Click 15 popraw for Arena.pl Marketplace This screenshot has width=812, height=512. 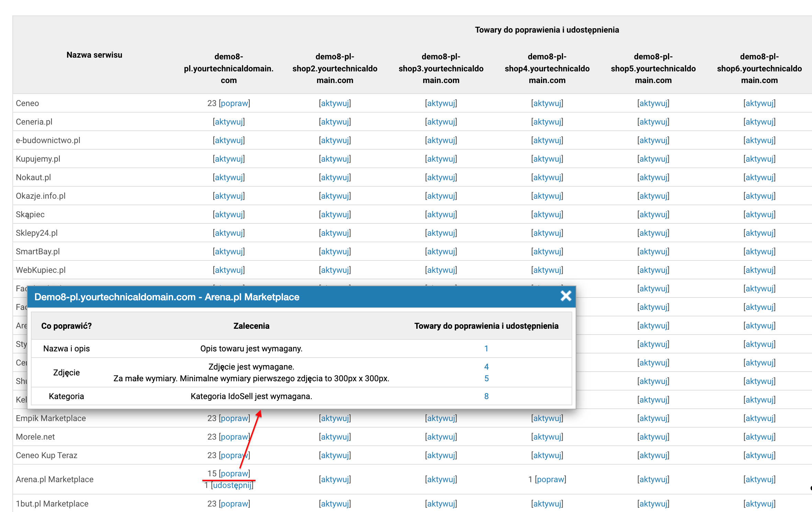(234, 474)
